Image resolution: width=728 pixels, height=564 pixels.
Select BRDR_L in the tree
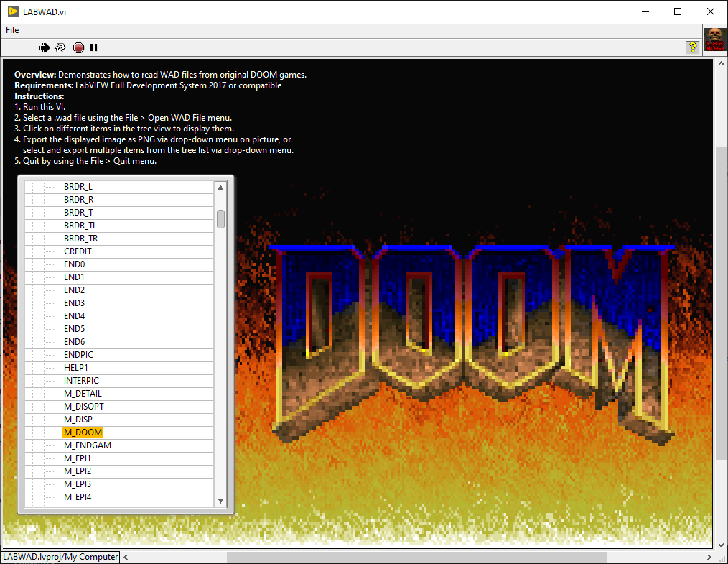78,187
